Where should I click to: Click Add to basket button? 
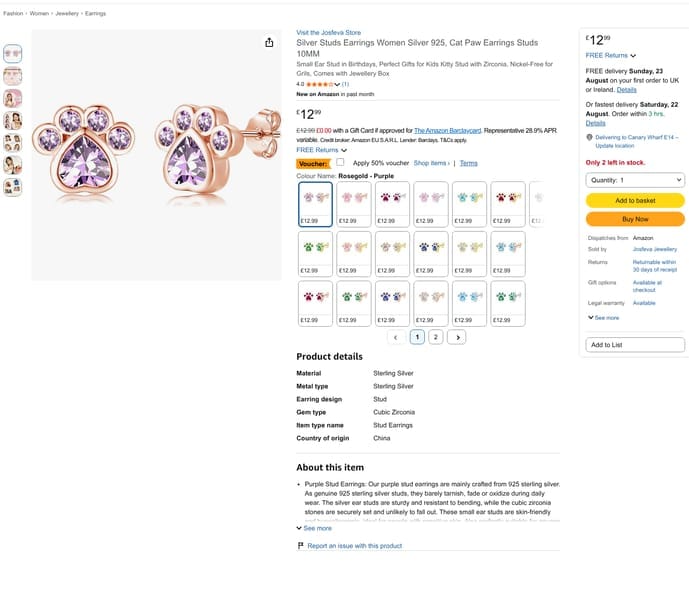pos(635,200)
